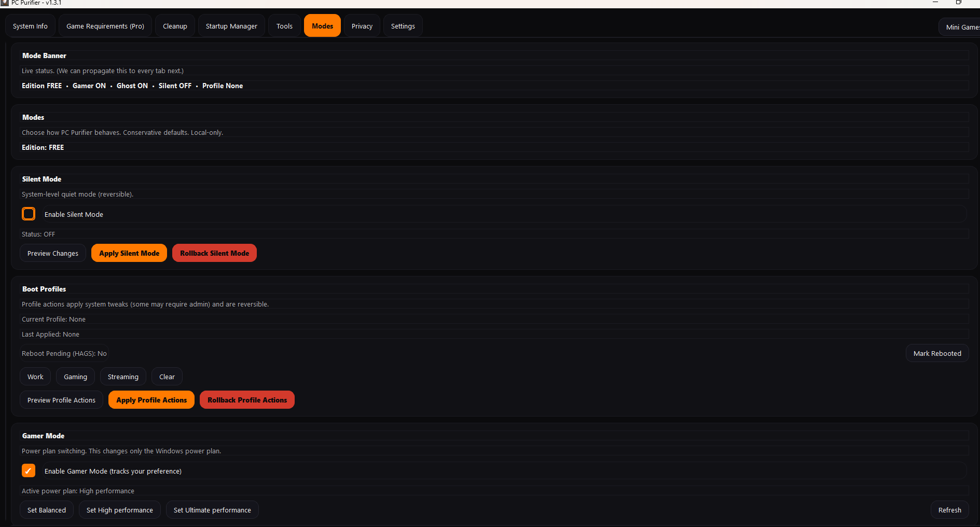Viewport: 980px width, 527px height.
Task: Click Refresh next to power plan buttons
Action: (x=949, y=509)
